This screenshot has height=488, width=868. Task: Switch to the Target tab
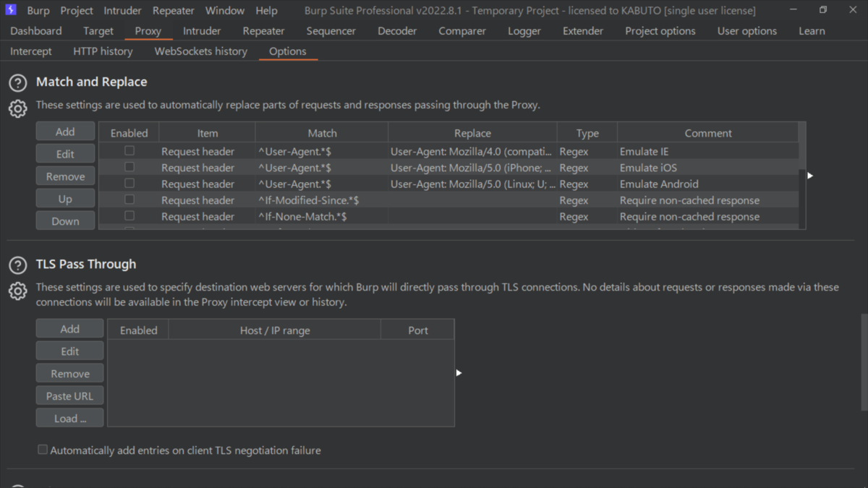(98, 31)
